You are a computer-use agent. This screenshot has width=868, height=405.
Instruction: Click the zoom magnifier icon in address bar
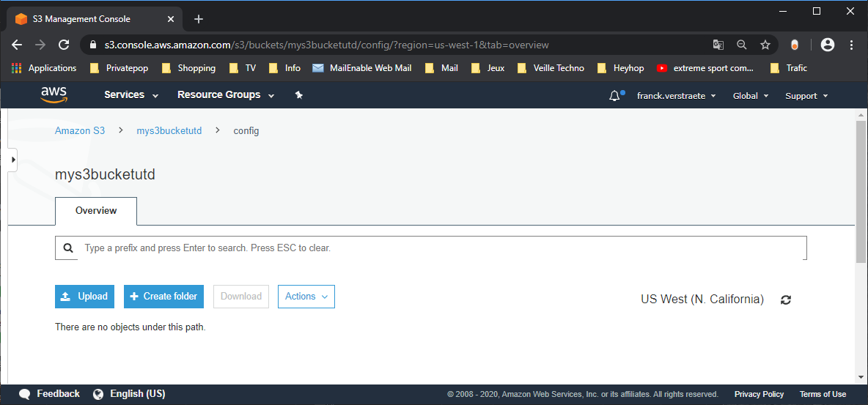coord(742,45)
